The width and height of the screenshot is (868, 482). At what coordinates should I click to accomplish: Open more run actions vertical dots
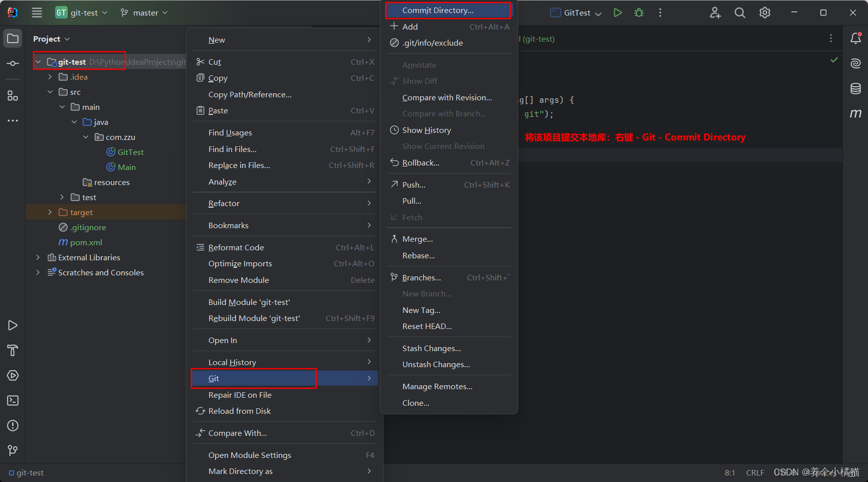point(660,13)
